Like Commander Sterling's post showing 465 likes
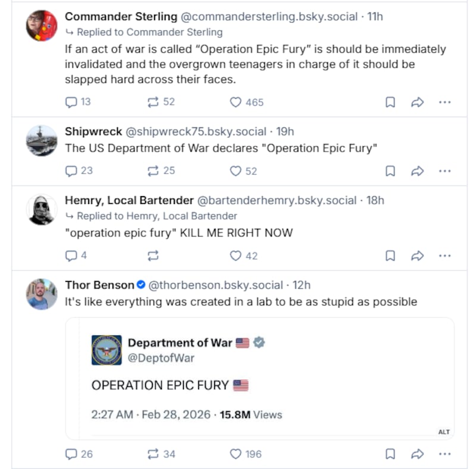The image size is (476, 469). (235, 102)
